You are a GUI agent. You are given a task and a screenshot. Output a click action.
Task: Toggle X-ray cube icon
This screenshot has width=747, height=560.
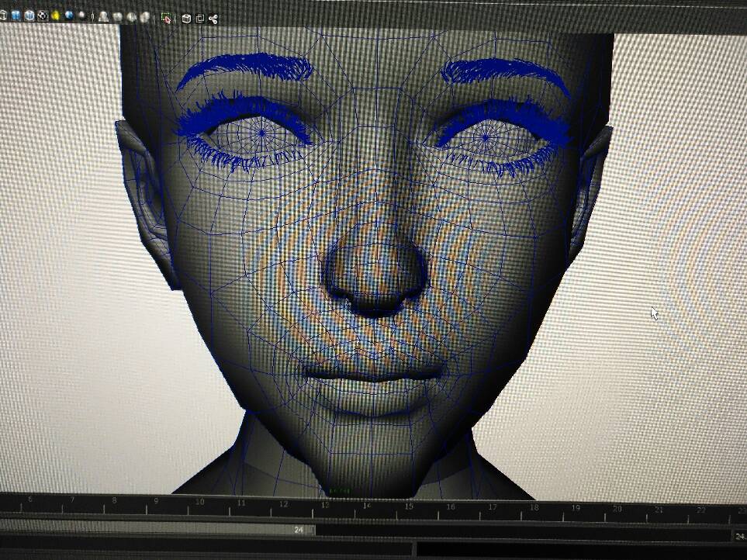coord(186,19)
